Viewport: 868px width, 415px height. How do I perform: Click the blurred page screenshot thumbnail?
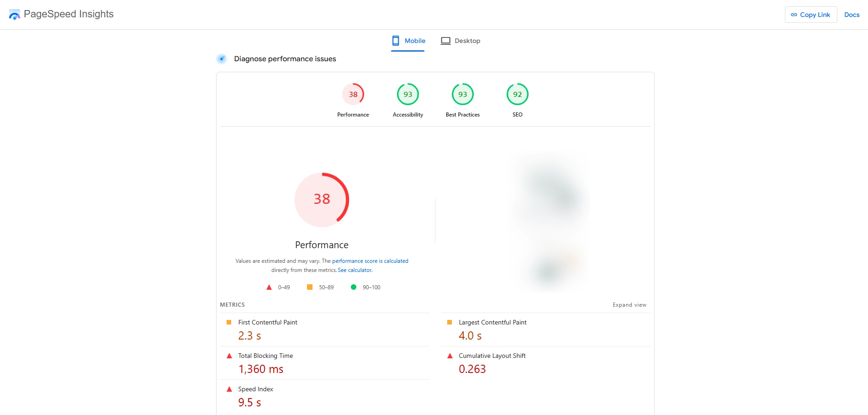pyautogui.click(x=550, y=223)
